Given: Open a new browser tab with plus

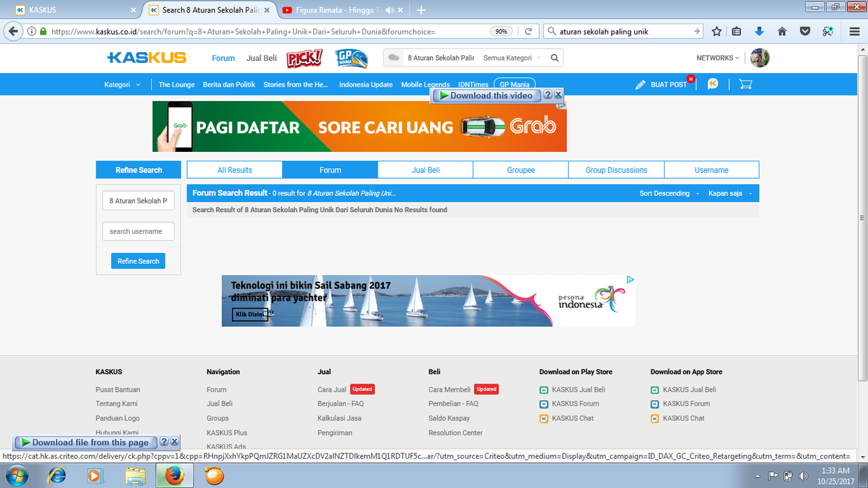Looking at the screenshot, I should 421,10.
